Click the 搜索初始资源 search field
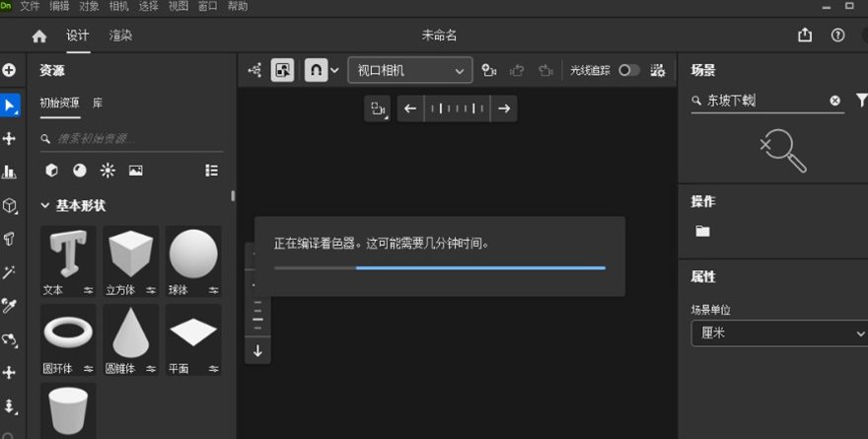 tap(132, 138)
